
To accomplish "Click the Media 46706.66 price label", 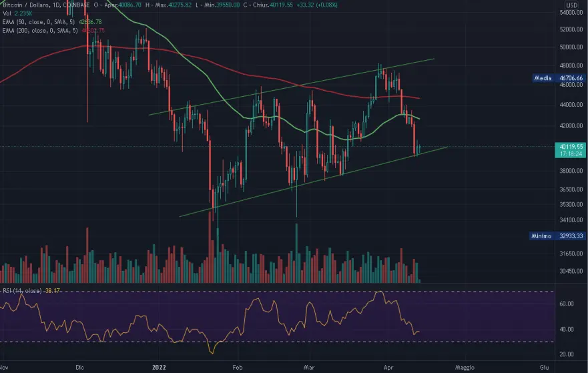I will pyautogui.click(x=559, y=78).
